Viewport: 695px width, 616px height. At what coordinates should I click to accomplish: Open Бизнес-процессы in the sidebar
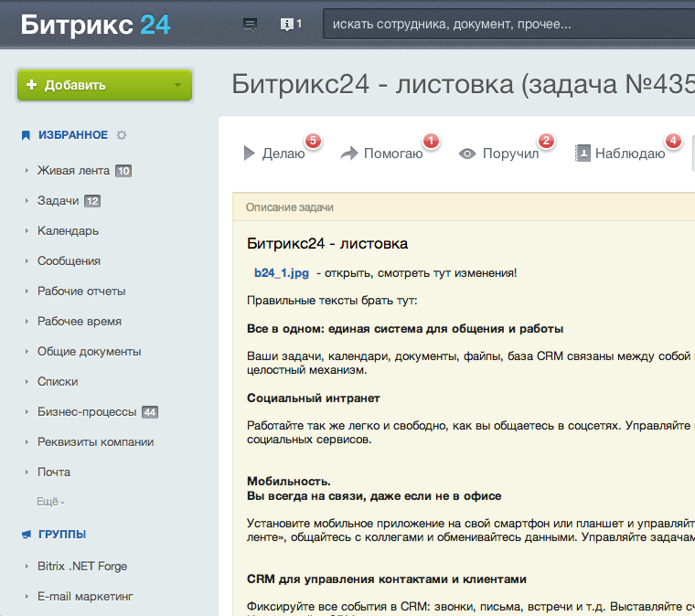pyautogui.click(x=87, y=412)
